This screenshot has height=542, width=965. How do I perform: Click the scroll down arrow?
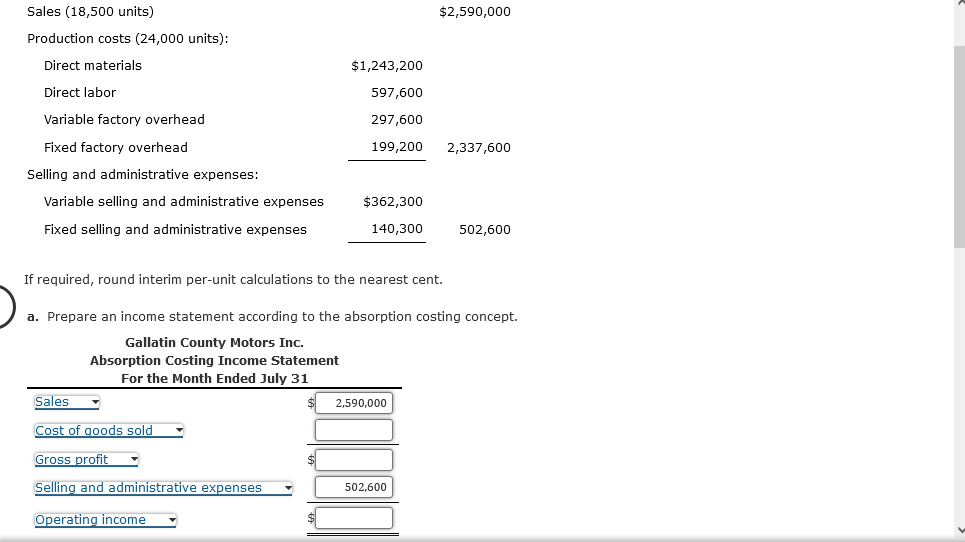pos(959,530)
